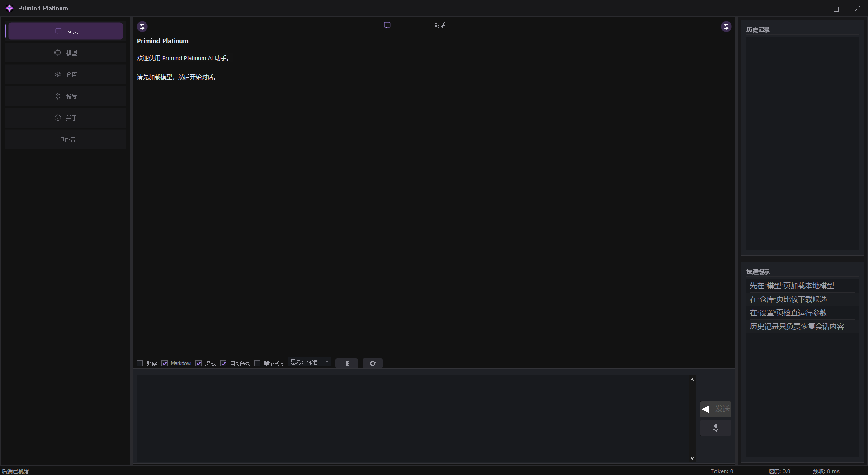Screen dimensions: 868x475
Task: Click the circular refresh icon button
Action: tap(373, 363)
